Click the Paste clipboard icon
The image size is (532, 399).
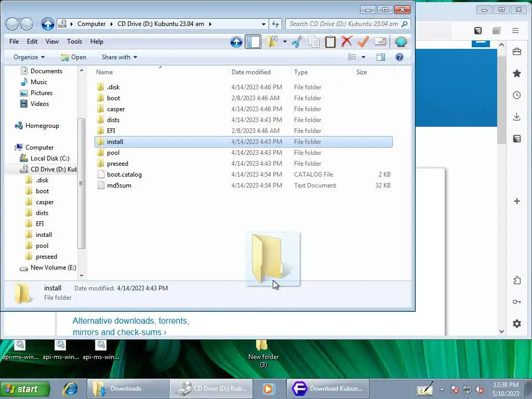(x=330, y=42)
